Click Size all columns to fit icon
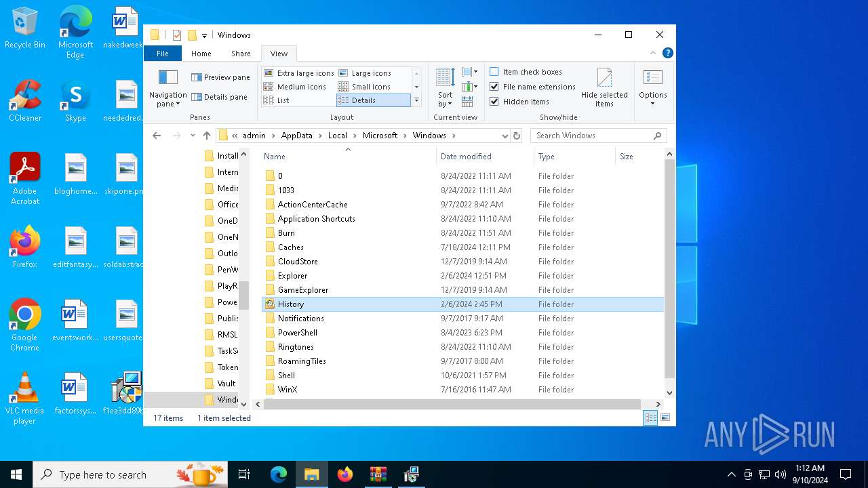868x488 pixels. coord(467,102)
